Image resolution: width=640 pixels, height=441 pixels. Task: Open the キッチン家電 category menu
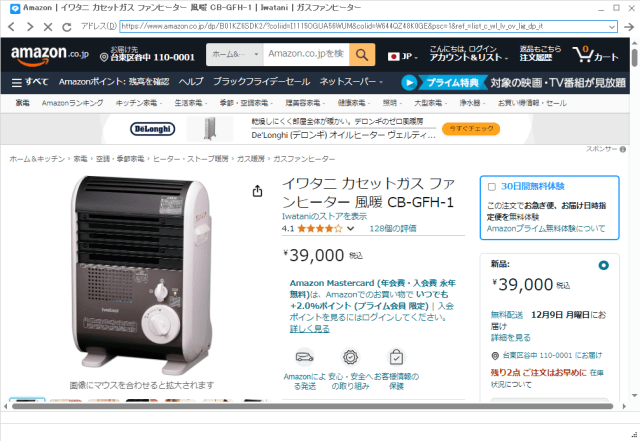coord(138,103)
